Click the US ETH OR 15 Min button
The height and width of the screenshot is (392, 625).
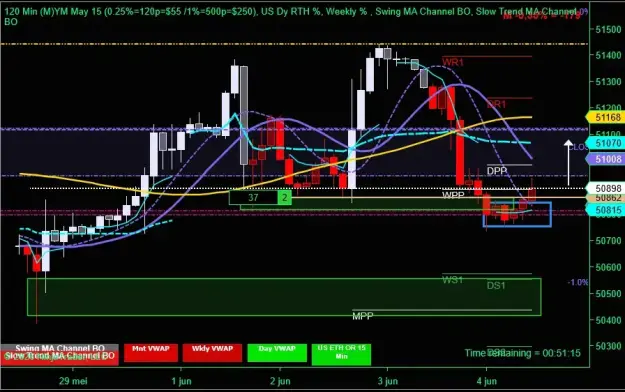tap(341, 355)
